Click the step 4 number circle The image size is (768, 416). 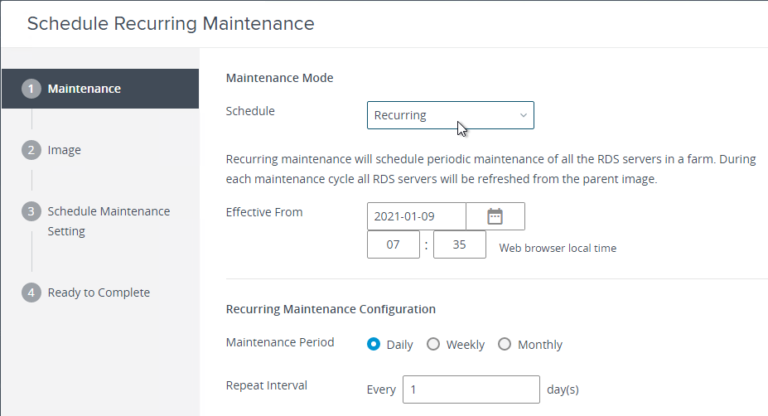pyautogui.click(x=31, y=293)
